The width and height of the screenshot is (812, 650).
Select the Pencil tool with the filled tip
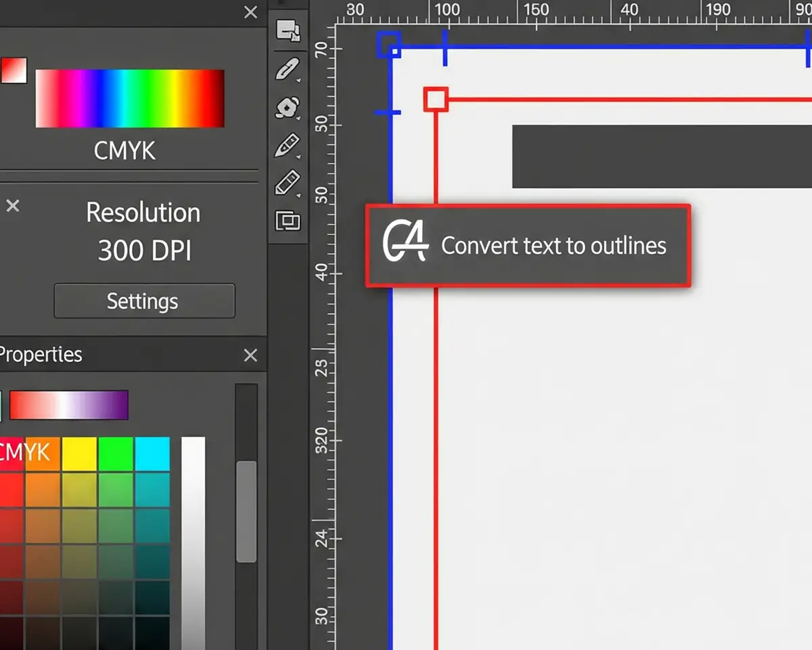point(288,146)
